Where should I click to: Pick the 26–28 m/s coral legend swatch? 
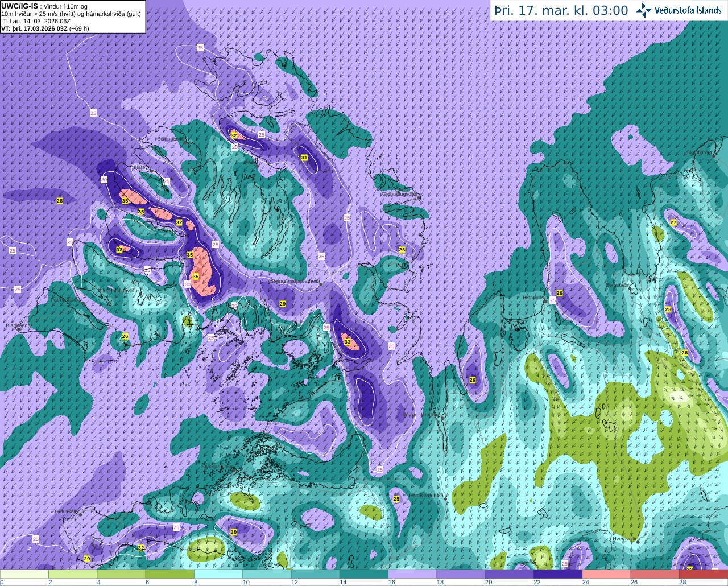click(x=655, y=574)
